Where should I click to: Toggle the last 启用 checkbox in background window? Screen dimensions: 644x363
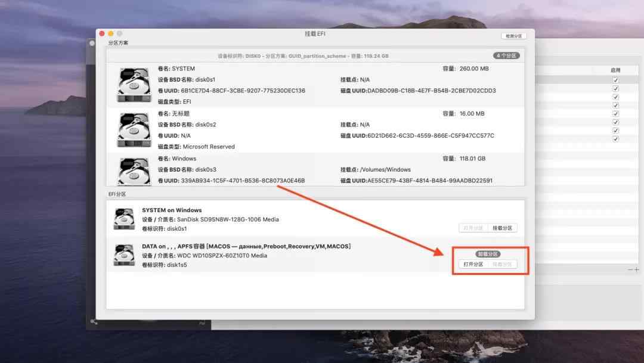(615, 139)
